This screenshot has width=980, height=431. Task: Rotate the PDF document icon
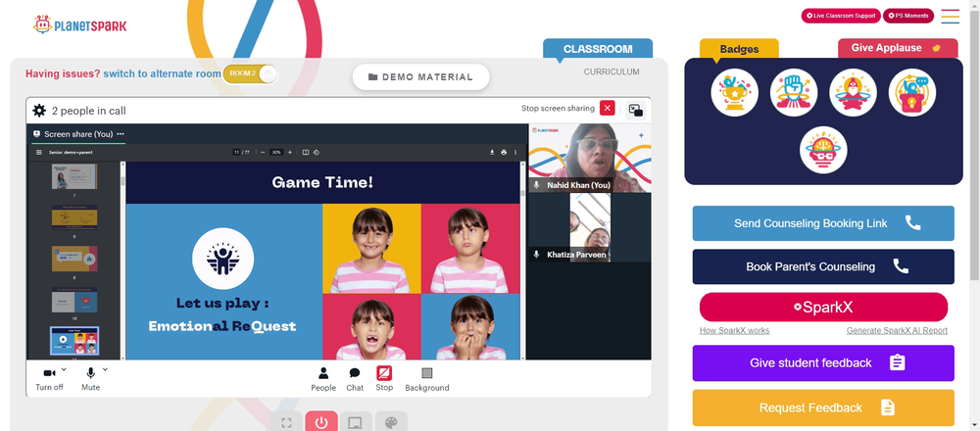(317, 152)
